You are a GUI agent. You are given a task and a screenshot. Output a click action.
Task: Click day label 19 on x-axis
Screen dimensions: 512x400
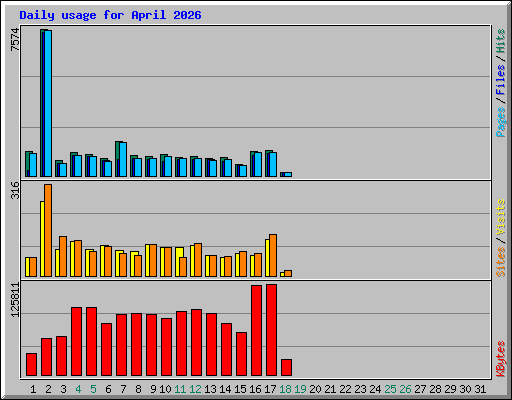click(x=300, y=389)
